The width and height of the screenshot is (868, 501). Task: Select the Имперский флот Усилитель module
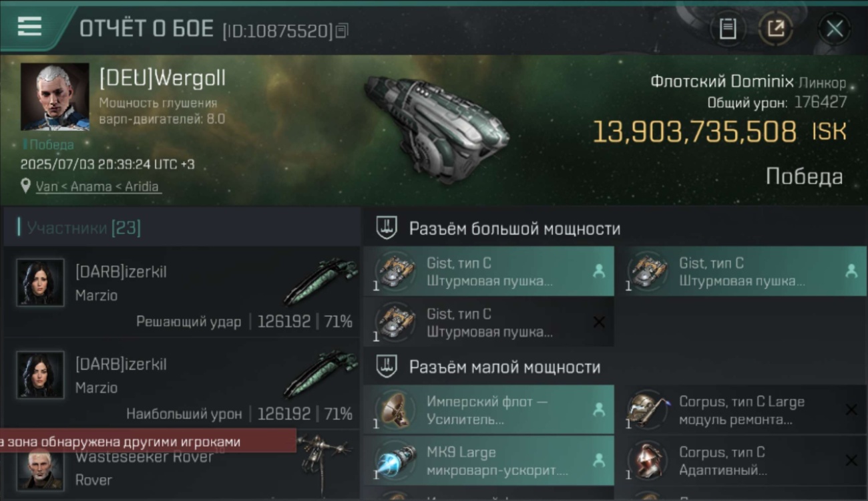(x=489, y=409)
